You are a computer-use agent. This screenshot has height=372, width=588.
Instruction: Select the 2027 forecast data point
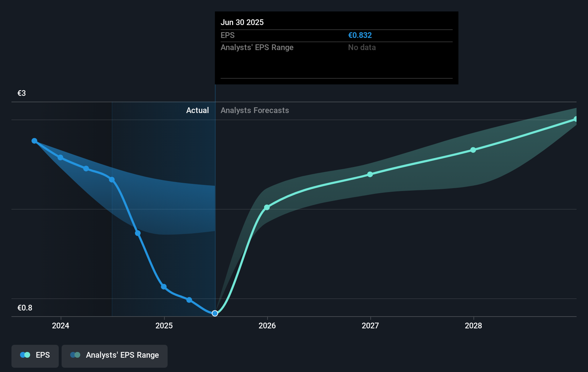click(370, 175)
